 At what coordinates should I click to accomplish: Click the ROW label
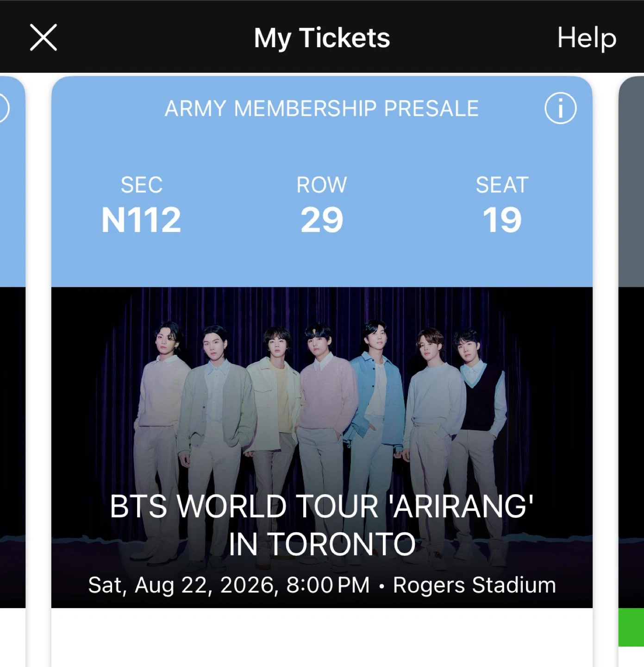(x=322, y=185)
